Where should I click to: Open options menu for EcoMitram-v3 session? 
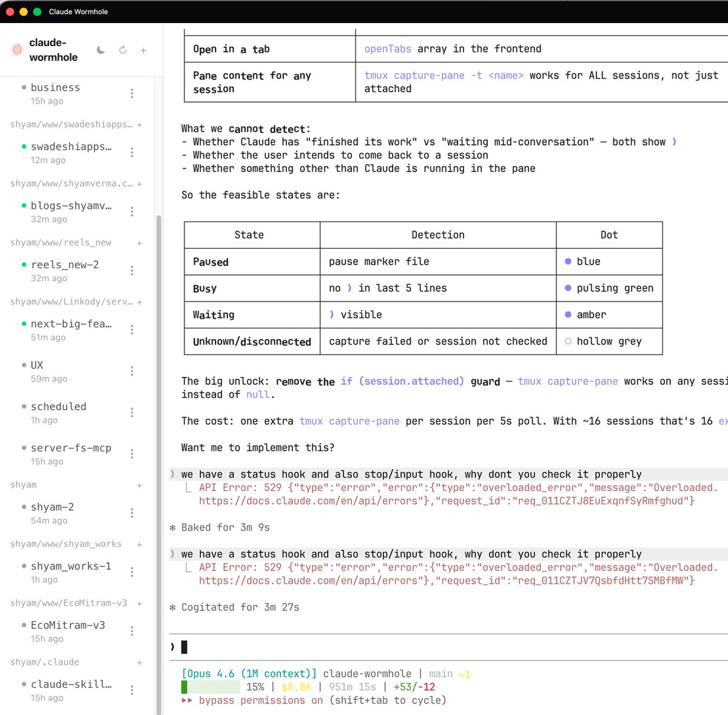pyautogui.click(x=132, y=631)
